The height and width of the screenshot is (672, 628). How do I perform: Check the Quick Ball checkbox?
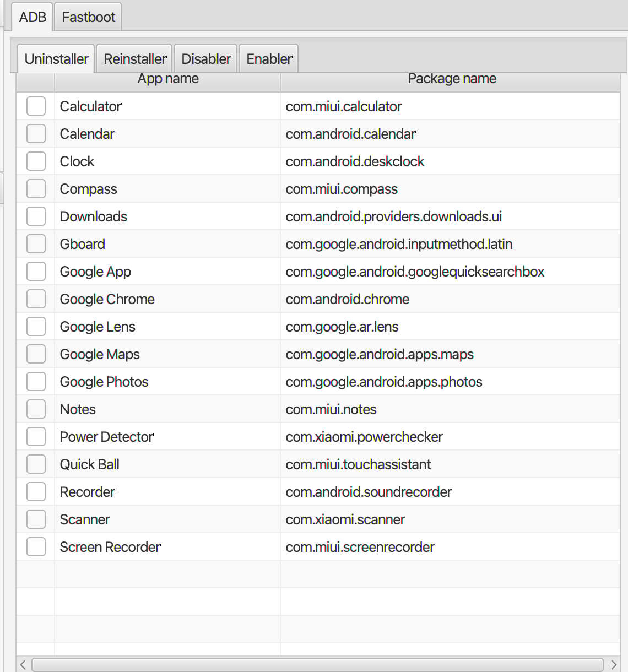tap(36, 464)
